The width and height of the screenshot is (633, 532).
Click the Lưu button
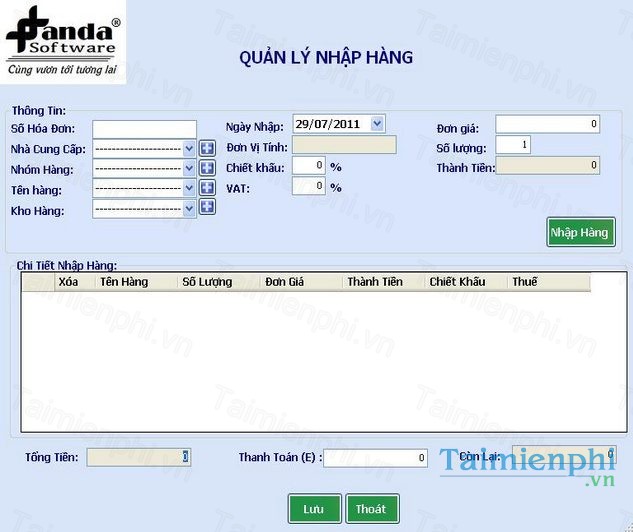pos(314,509)
